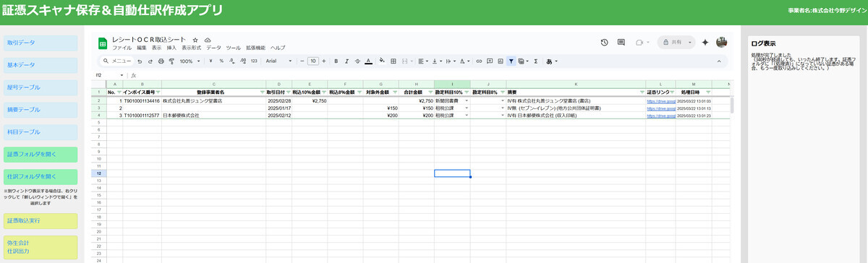Open the Google account avatar

point(721,43)
